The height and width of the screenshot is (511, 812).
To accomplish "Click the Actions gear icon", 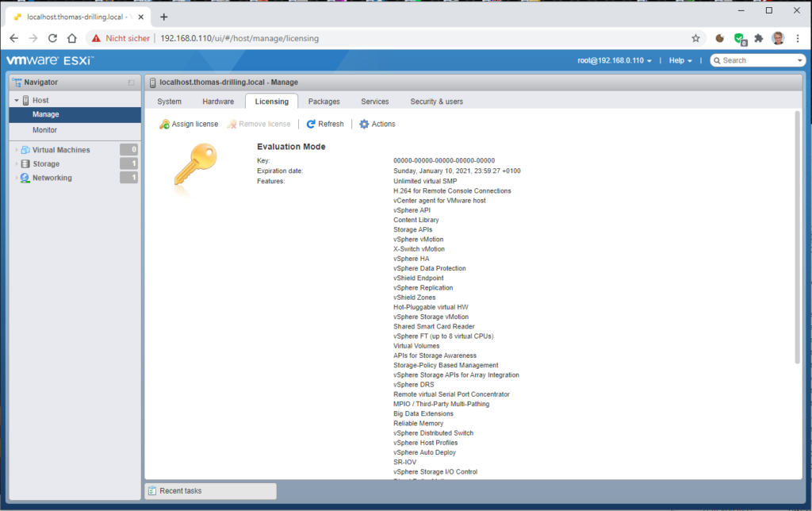I will 364,125.
